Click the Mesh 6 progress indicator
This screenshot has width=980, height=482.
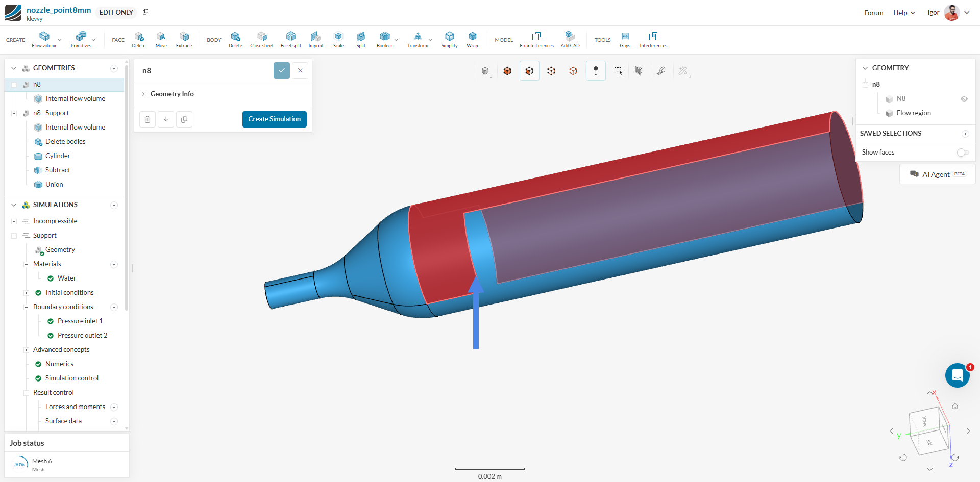[19, 464]
